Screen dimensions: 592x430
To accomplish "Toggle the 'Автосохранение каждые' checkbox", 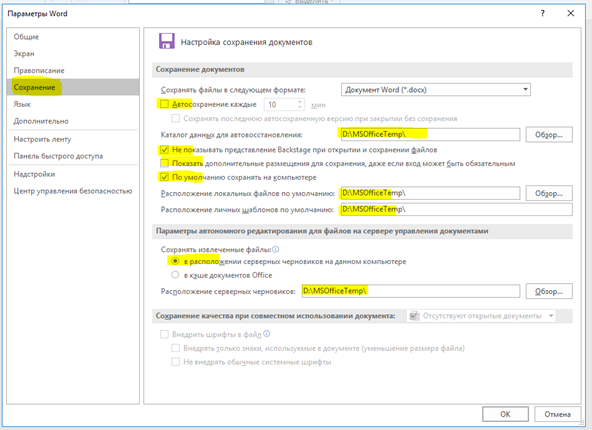I will pos(164,104).
